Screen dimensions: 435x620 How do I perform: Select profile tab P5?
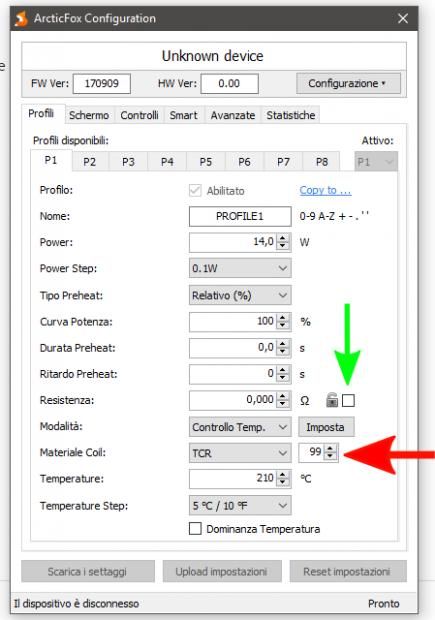206,162
